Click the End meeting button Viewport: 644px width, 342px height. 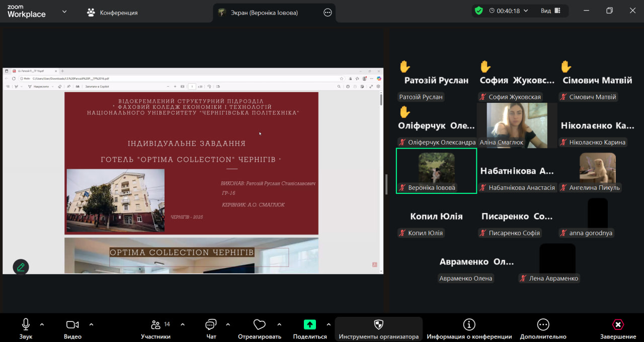point(618,325)
